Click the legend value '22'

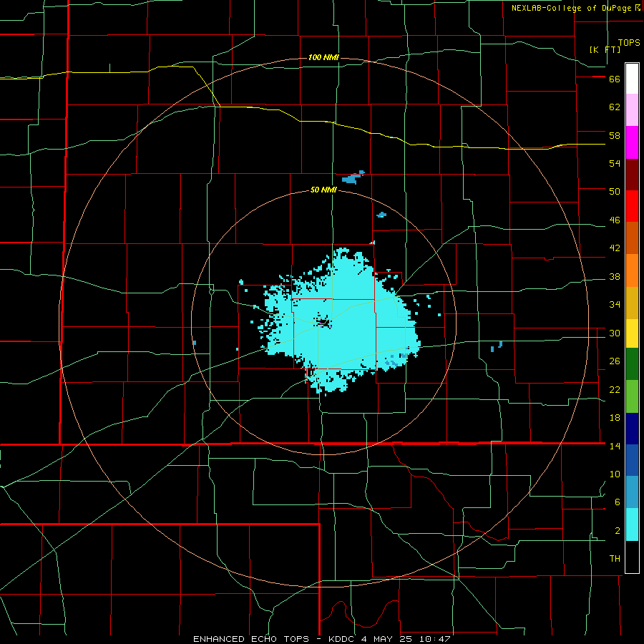(x=615, y=389)
